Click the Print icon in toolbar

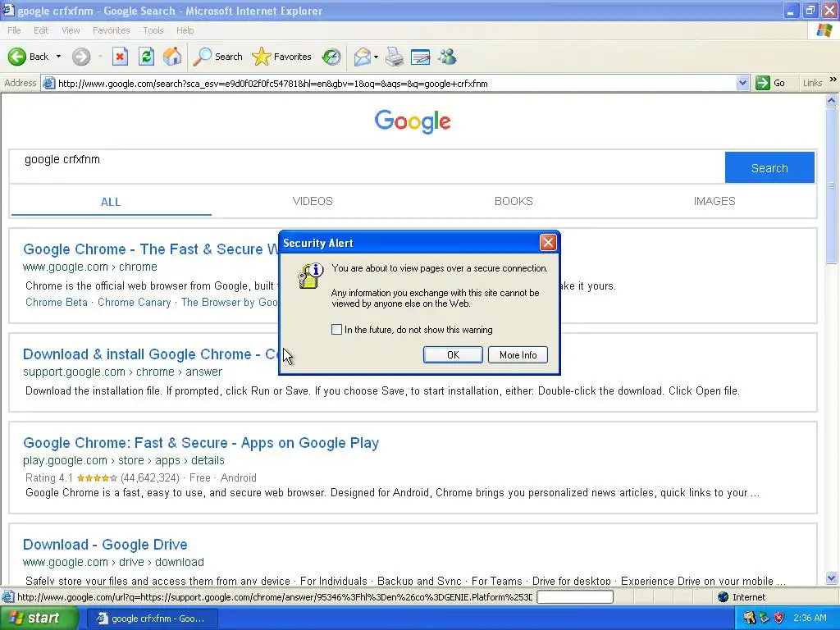tap(395, 57)
